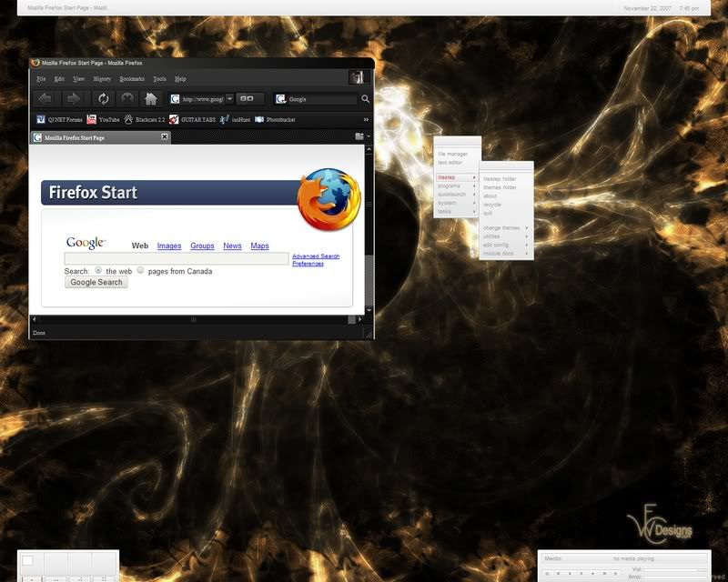Select the 'the web' search radio button
728x582 pixels.
(98, 270)
